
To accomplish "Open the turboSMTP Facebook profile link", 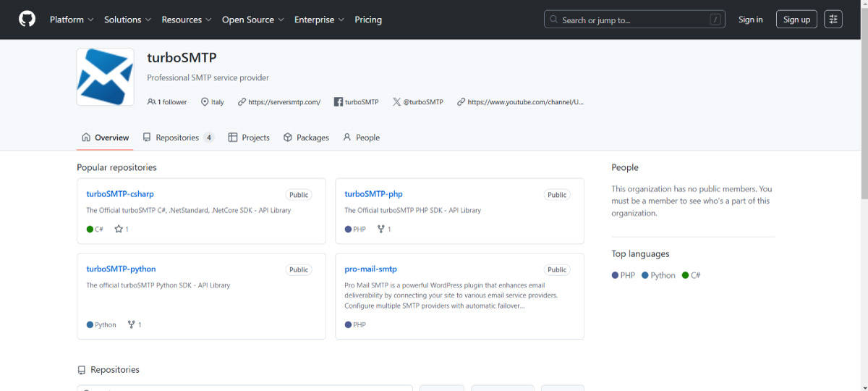I will point(356,102).
